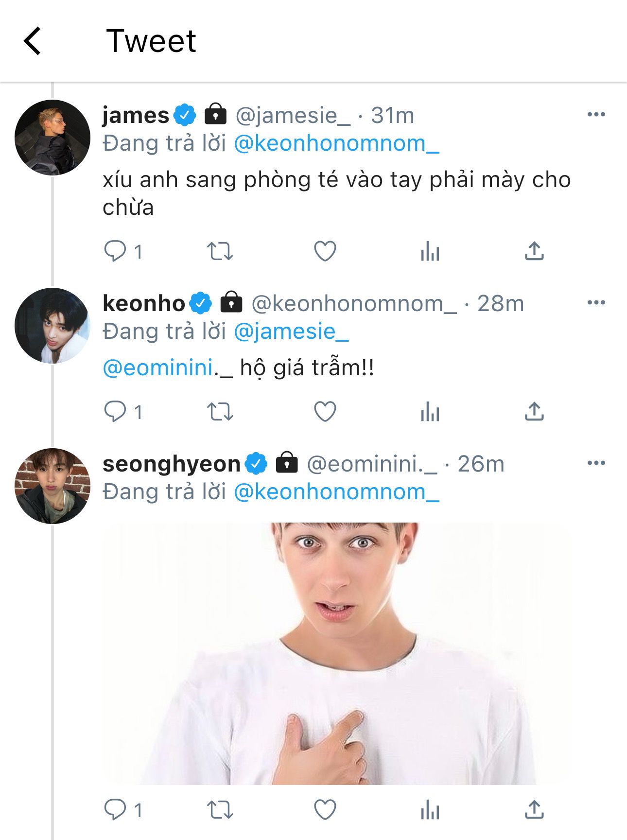View analytics for james's tweet

coord(430,252)
